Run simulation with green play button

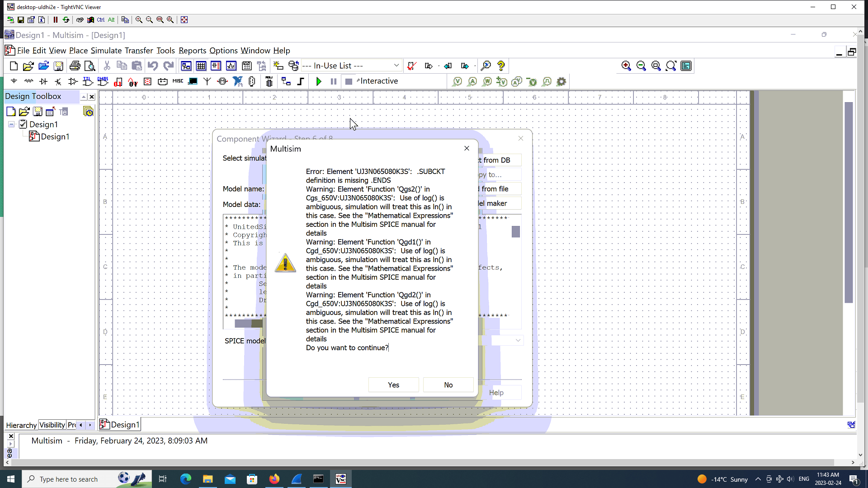pos(319,81)
